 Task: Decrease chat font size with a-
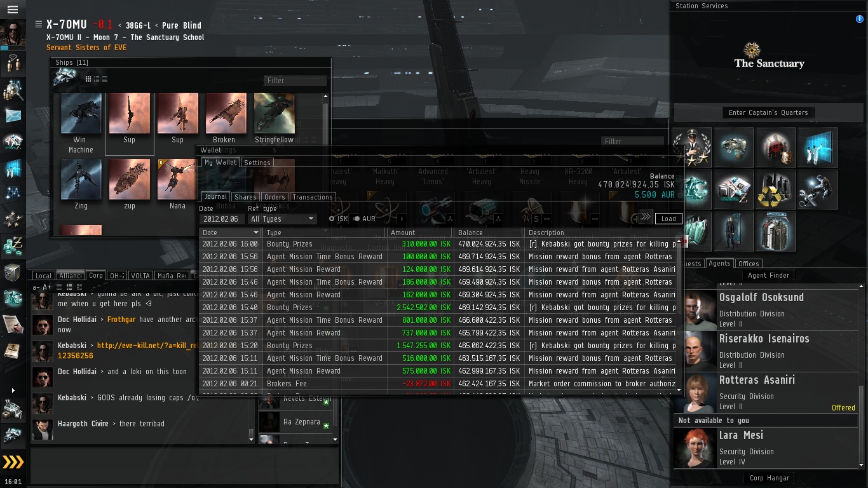point(37,287)
